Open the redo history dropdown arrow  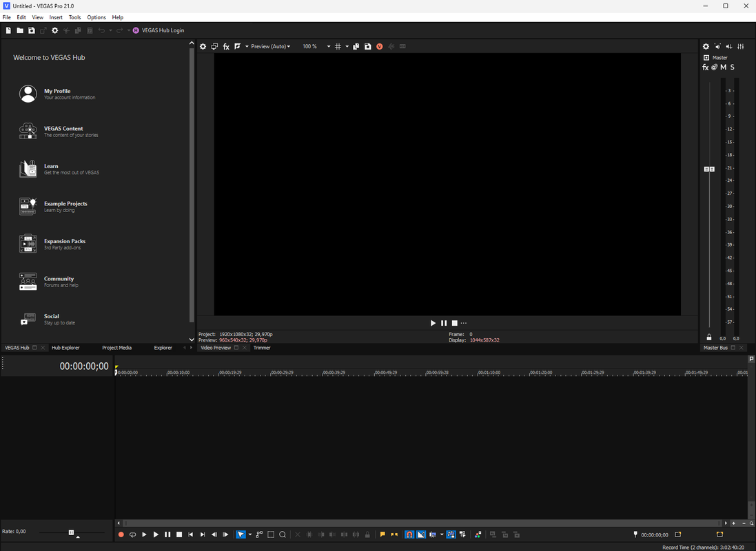coord(129,30)
